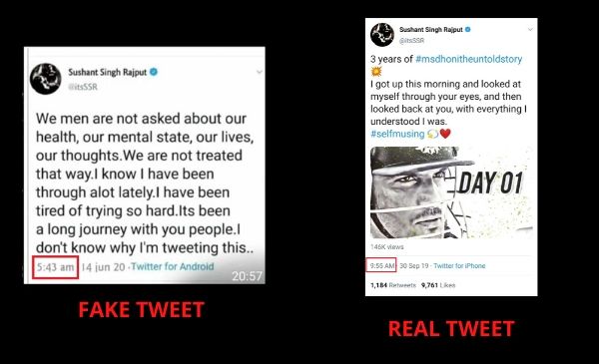Click verified badge on real tweet
The width and height of the screenshot is (599, 364).
pos(468,29)
